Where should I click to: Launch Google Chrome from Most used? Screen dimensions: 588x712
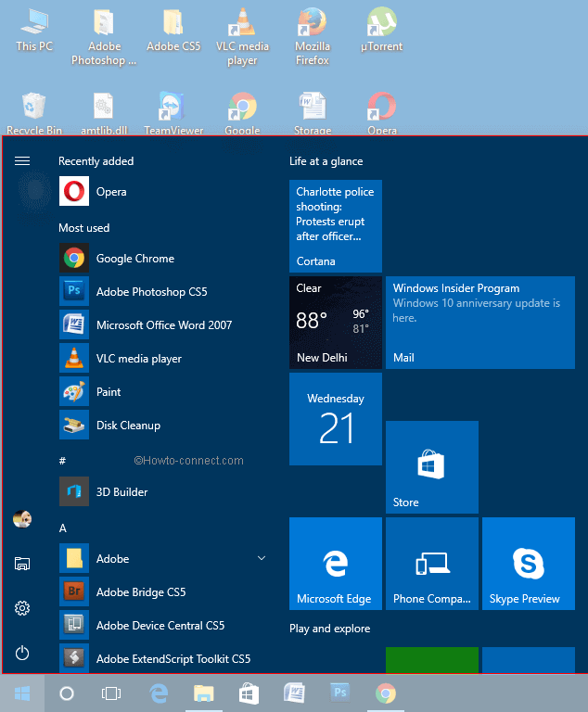click(x=163, y=259)
